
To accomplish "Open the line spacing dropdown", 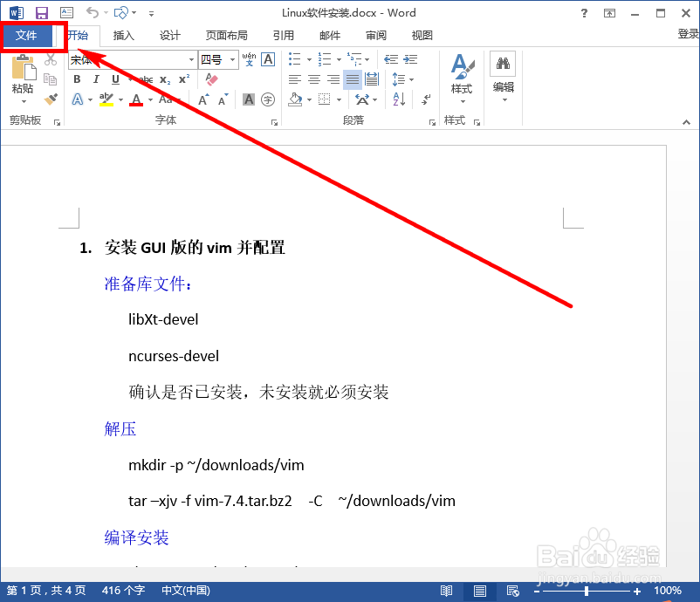I will 410,79.
